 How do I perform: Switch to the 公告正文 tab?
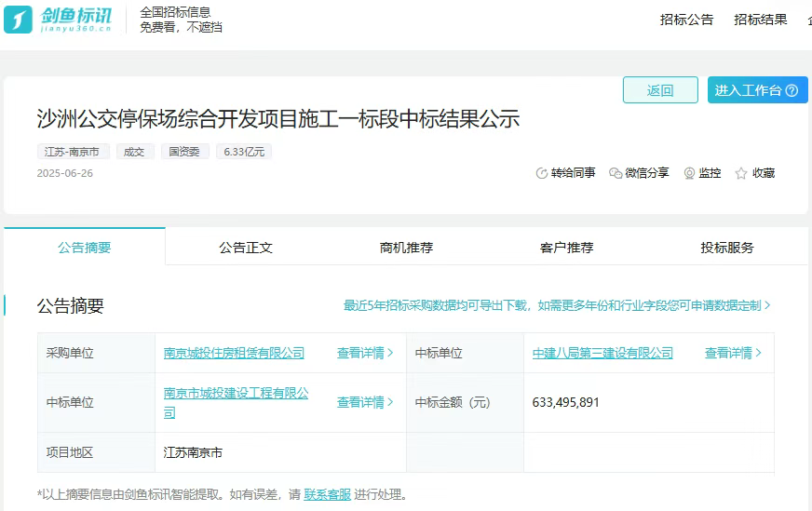coord(246,248)
